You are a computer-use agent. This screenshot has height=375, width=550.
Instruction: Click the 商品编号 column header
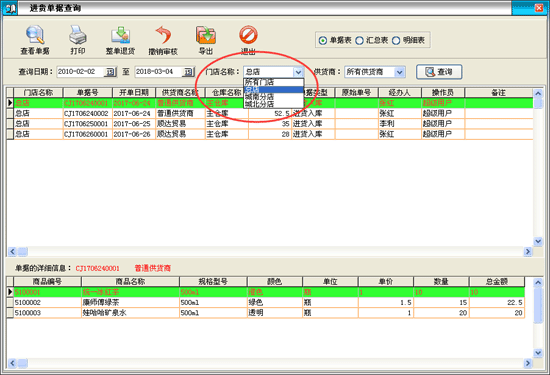pos(47,281)
